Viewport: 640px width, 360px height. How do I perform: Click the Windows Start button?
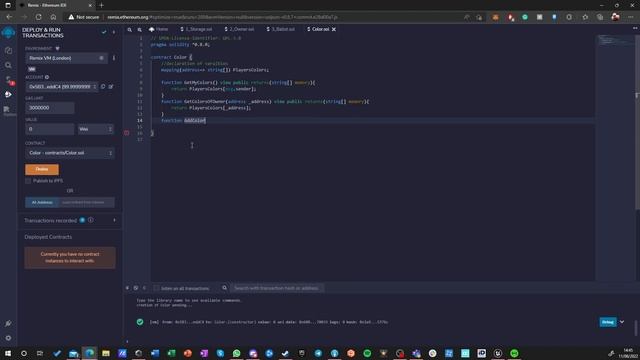coord(8,353)
